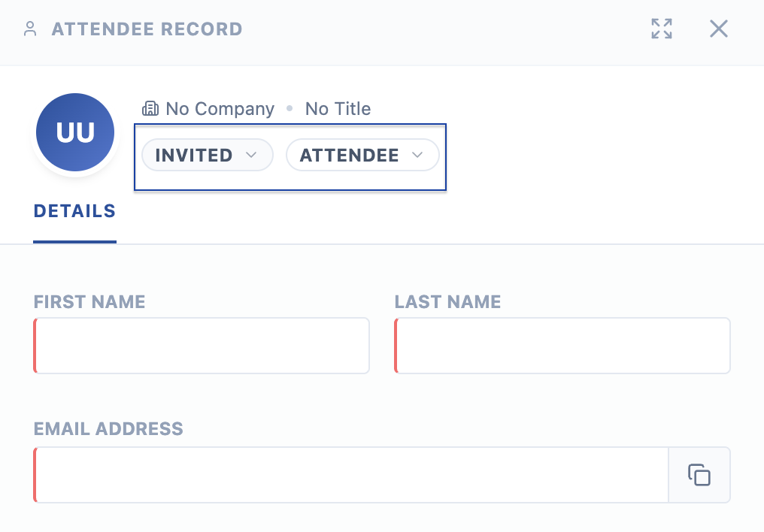Click the chevron arrow on INVITED pill
This screenshot has width=764, height=532.
coord(251,156)
